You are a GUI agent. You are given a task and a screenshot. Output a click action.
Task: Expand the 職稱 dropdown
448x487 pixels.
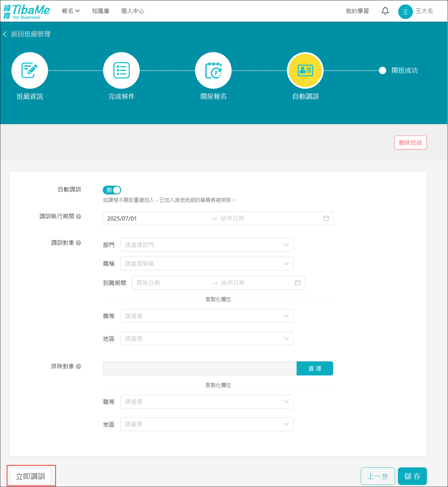206,264
